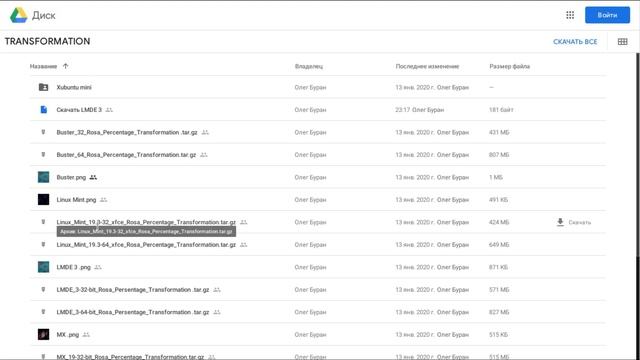Click the Владелец column header

(309, 66)
